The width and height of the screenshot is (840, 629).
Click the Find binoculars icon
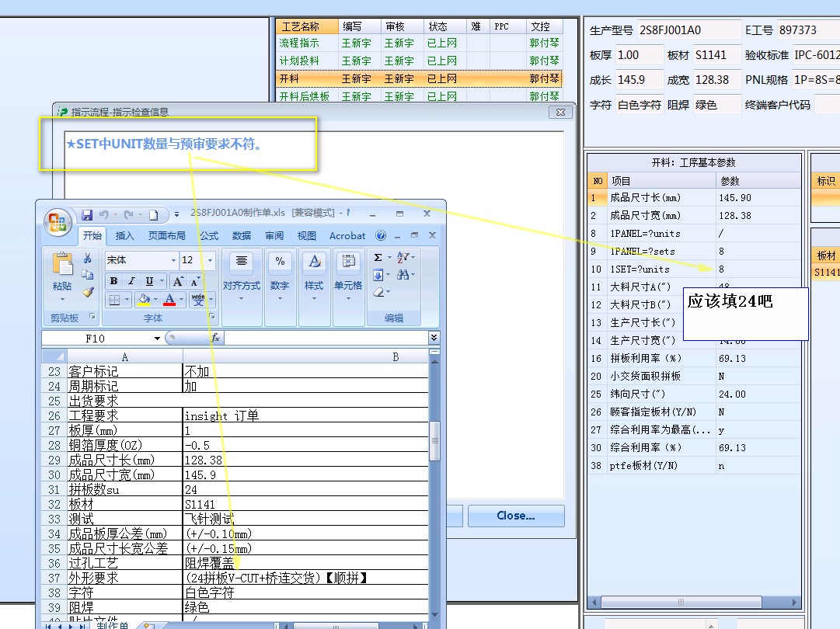click(x=403, y=275)
